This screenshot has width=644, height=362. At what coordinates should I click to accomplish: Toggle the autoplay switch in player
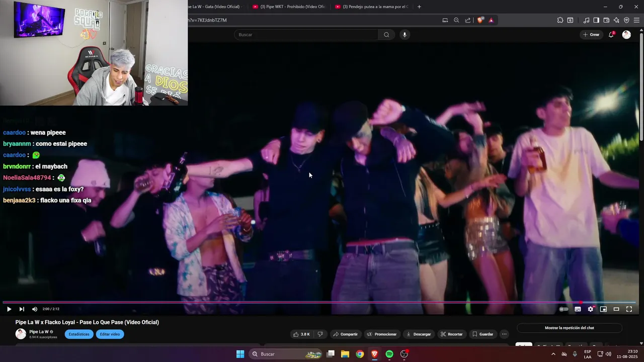[x=564, y=309]
